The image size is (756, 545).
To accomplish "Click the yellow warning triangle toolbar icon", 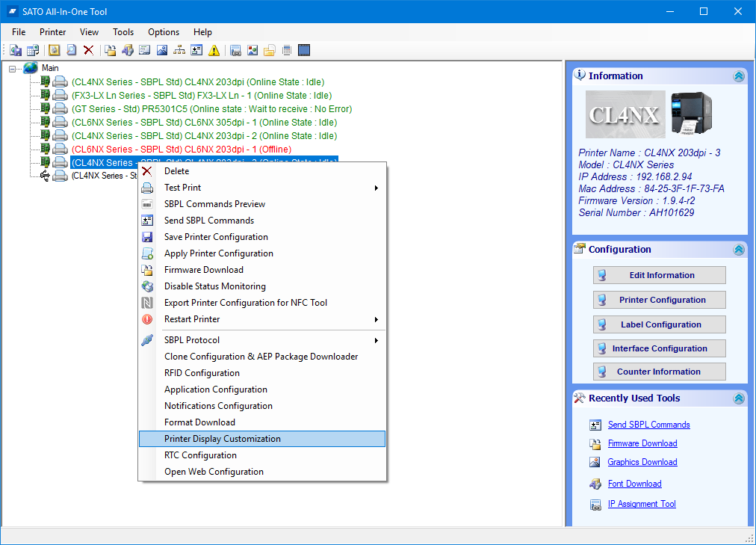I will 214,50.
